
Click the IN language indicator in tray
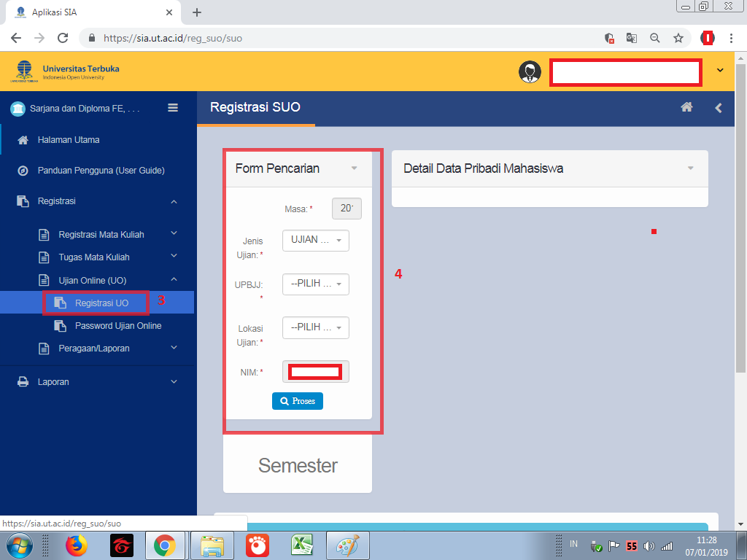pos(573,544)
